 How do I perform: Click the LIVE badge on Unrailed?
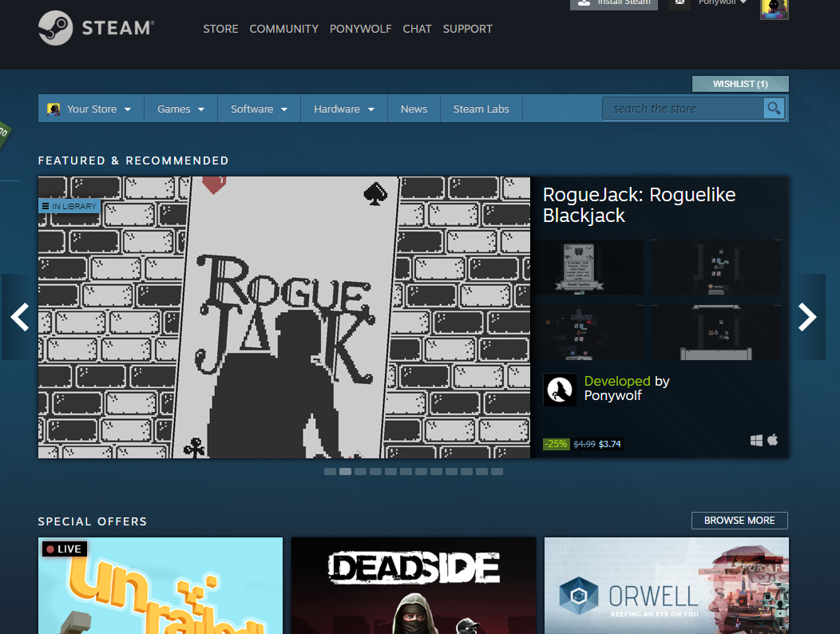[x=65, y=549]
